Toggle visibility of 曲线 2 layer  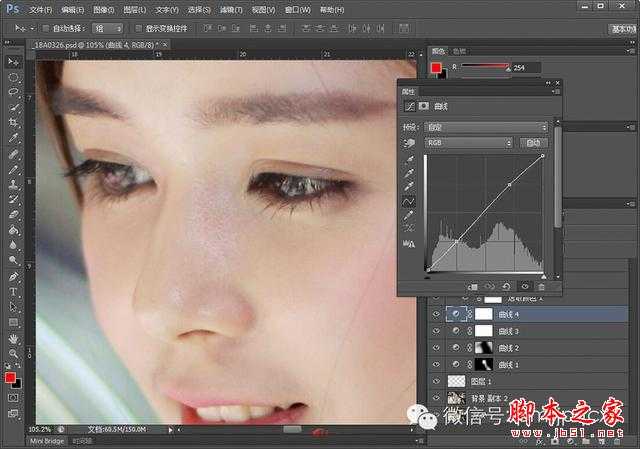(x=436, y=347)
